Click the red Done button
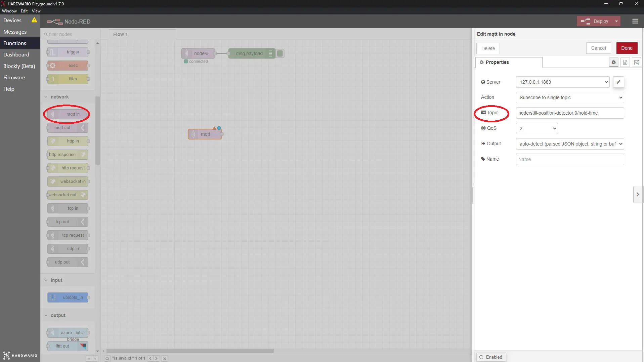The image size is (644, 362). tap(627, 48)
